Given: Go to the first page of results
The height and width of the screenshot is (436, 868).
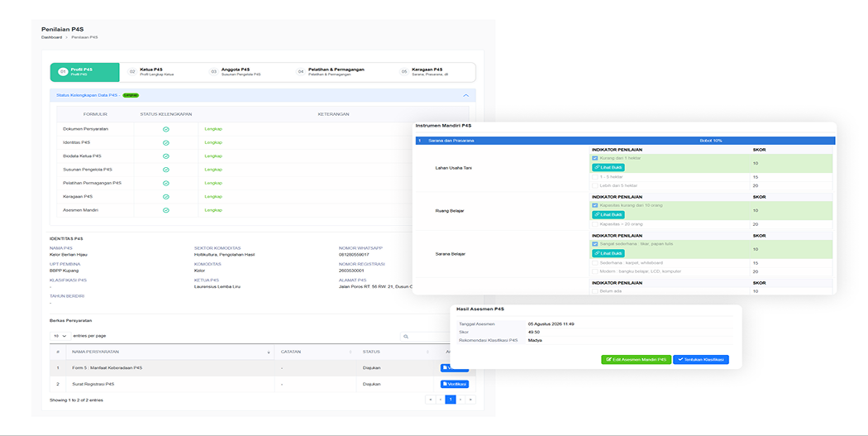Looking at the screenshot, I should [430, 400].
